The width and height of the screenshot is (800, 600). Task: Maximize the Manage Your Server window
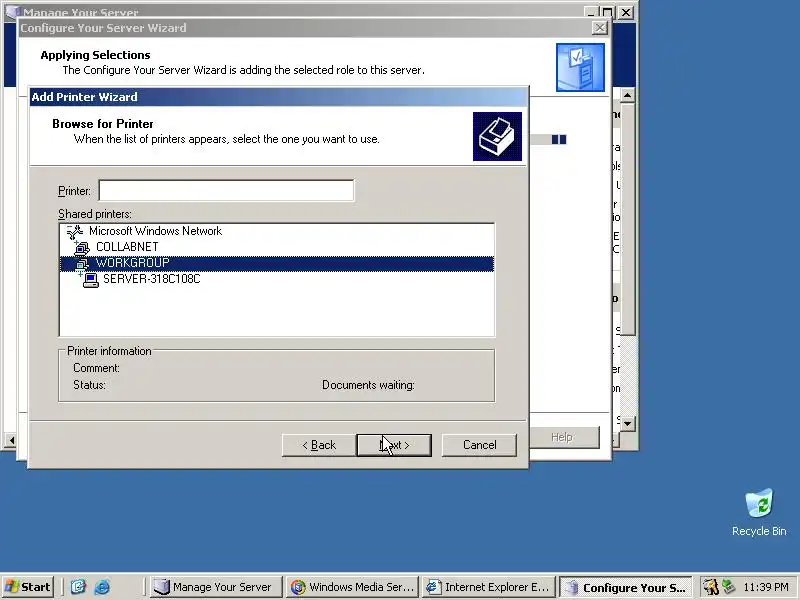coord(607,12)
